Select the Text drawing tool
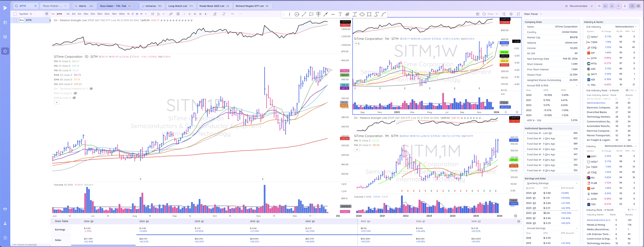The width and height of the screenshot is (644, 247). pos(340,14)
